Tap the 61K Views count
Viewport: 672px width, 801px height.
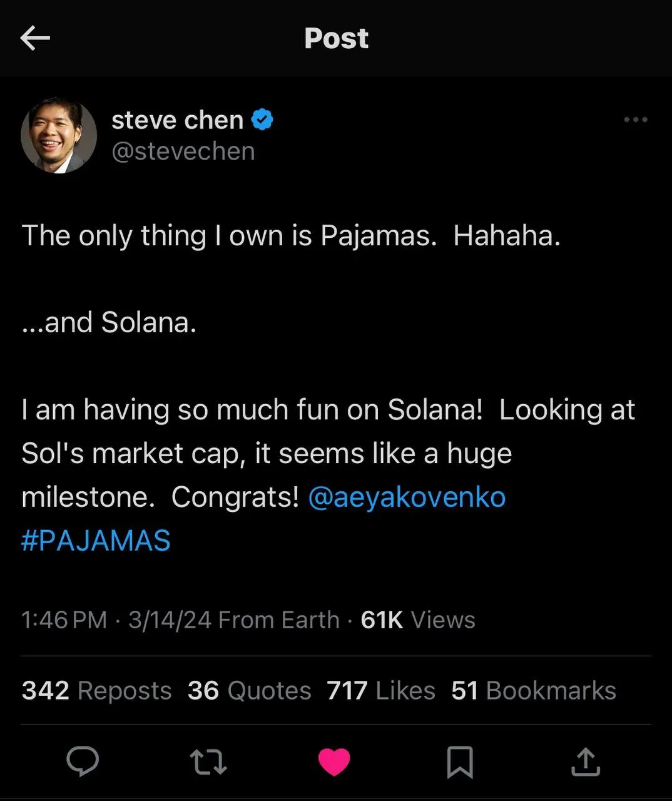tap(418, 620)
